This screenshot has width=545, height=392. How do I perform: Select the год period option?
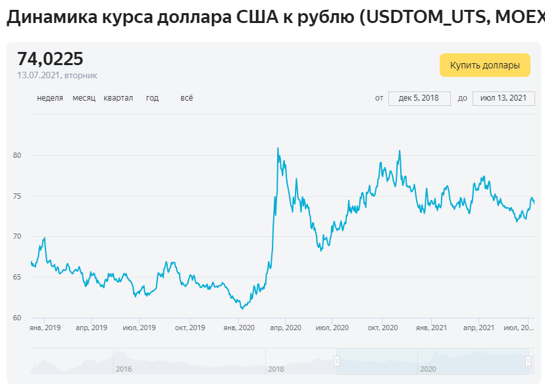point(152,98)
